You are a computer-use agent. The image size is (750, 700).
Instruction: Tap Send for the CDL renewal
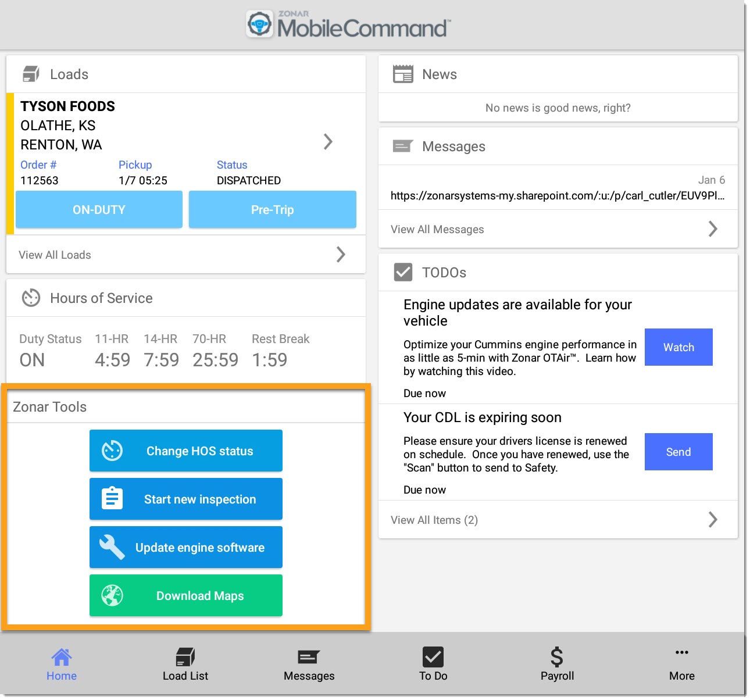click(x=678, y=452)
